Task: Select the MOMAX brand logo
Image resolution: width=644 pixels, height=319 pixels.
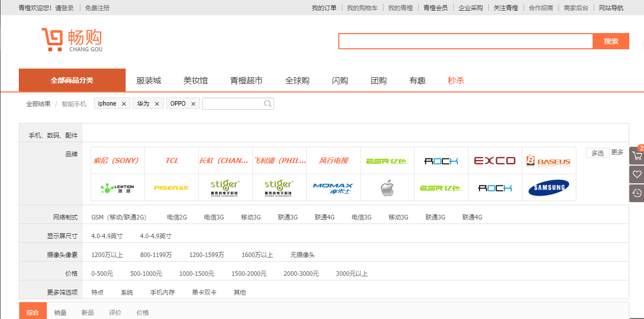Action: (x=333, y=188)
